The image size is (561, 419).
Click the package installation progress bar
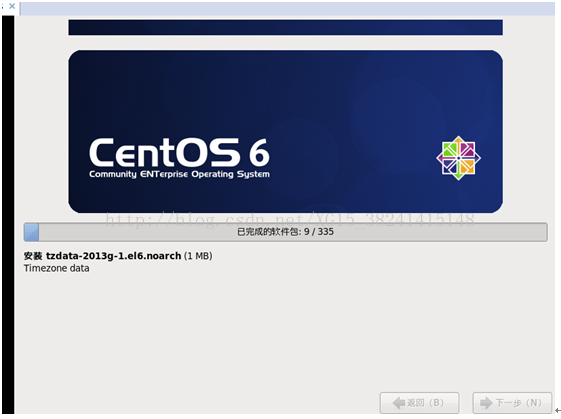point(286,232)
